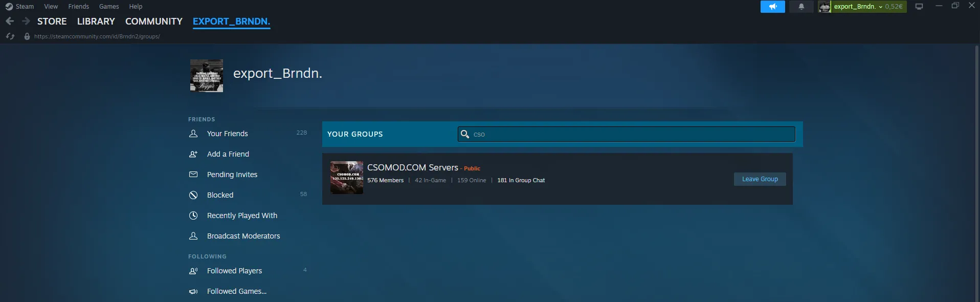Reload the page with the refresh icon
The height and width of the screenshot is (302, 980).
coord(10,36)
